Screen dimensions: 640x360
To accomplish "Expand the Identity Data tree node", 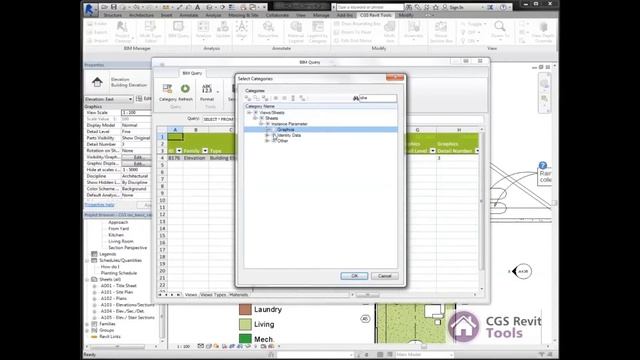I will click(x=267, y=135).
